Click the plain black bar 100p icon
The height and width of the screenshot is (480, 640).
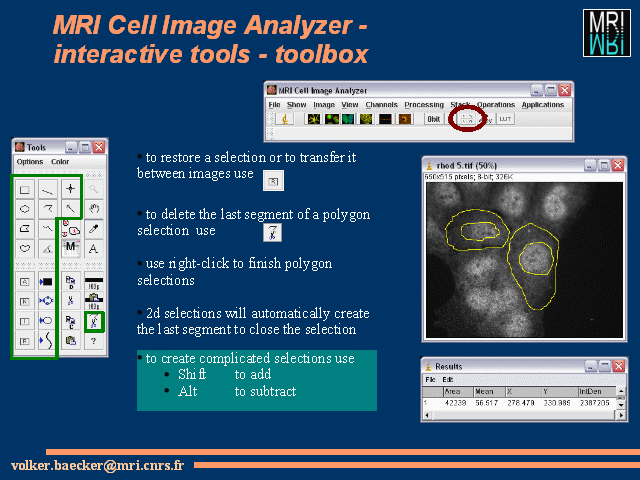click(94, 281)
